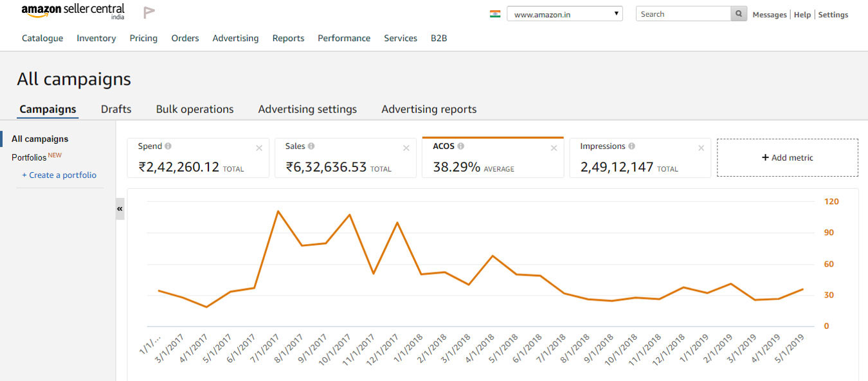Viewport: 868px width, 381px height.
Task: Open the Reports menu
Action: pyautogui.click(x=288, y=39)
